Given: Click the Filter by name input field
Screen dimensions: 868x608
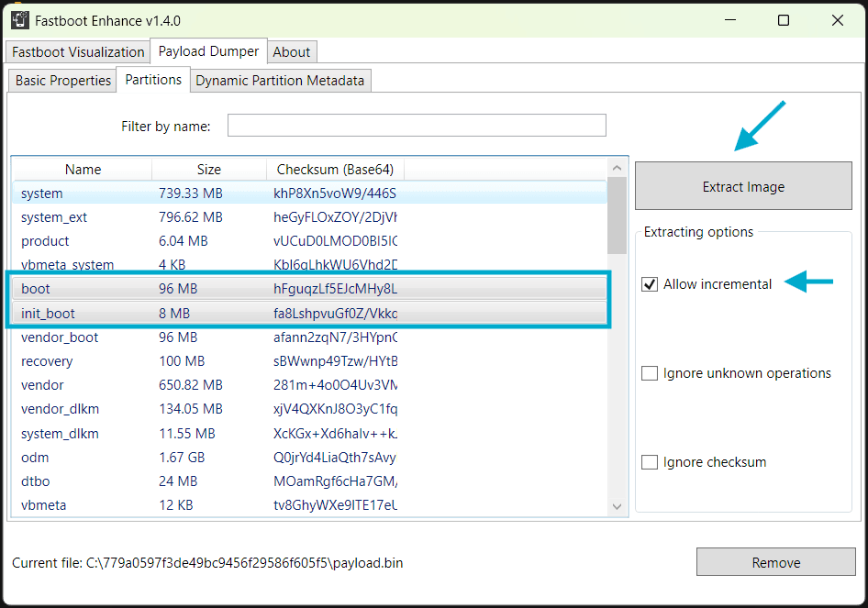Looking at the screenshot, I should pyautogui.click(x=417, y=125).
